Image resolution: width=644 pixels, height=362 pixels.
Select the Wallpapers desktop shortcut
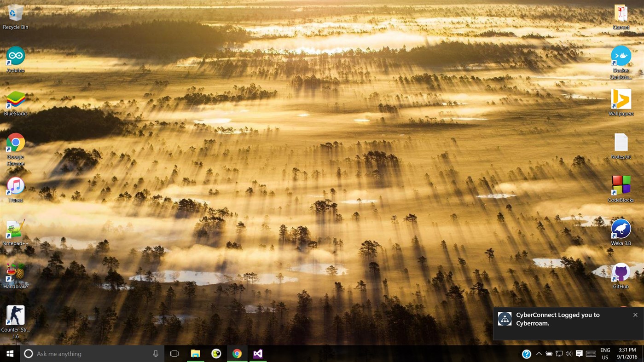(x=621, y=103)
